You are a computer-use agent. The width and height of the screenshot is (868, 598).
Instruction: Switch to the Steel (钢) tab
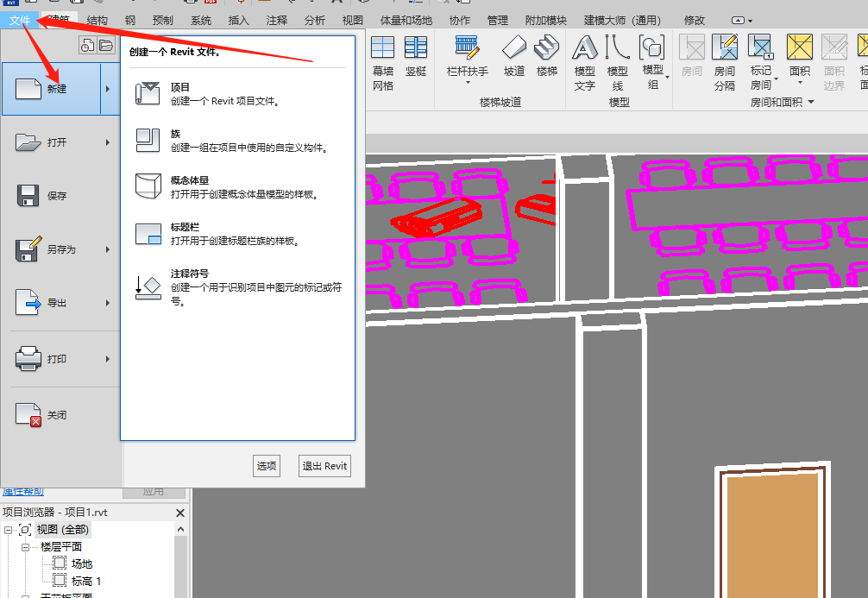point(130,21)
